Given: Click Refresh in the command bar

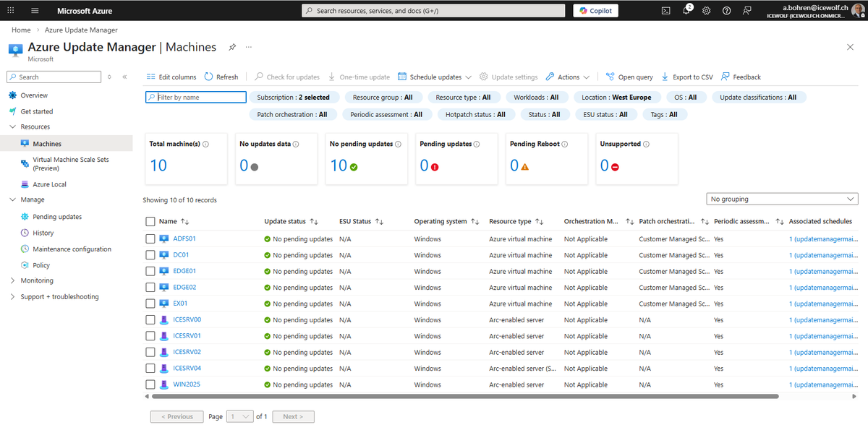Looking at the screenshot, I should pyautogui.click(x=221, y=77).
